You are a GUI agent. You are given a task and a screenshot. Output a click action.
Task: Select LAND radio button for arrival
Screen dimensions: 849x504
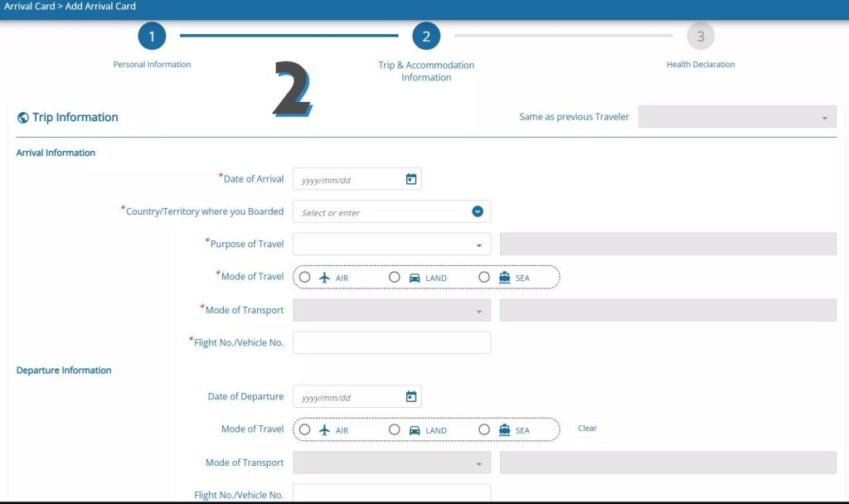click(x=395, y=278)
